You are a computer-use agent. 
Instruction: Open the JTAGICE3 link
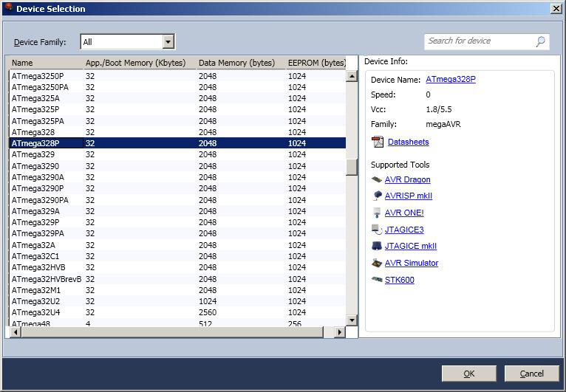404,230
